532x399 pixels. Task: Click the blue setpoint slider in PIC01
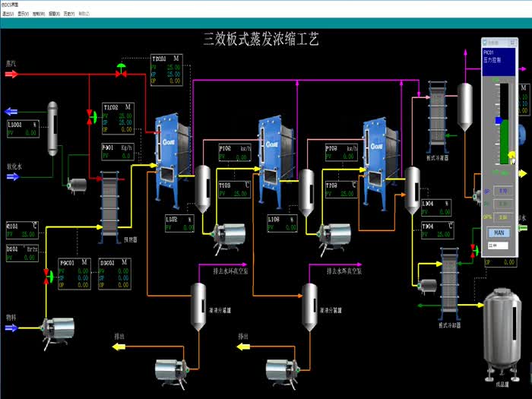[x=499, y=120]
